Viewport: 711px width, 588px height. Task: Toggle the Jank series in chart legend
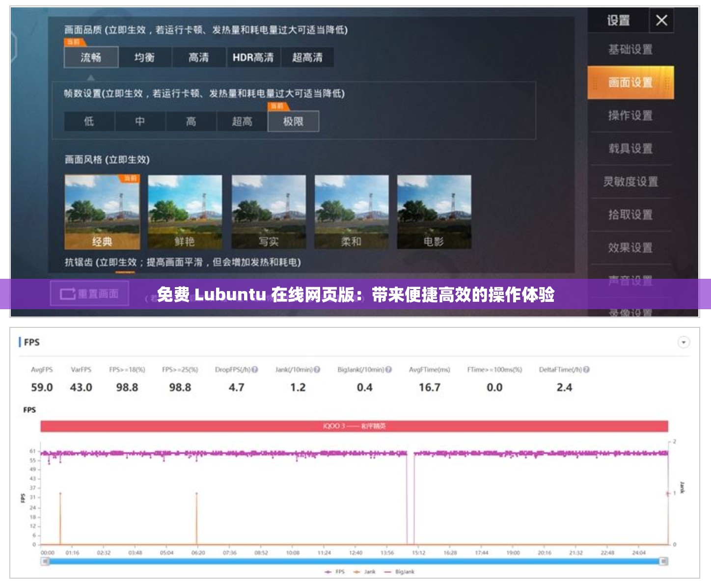coord(364,572)
